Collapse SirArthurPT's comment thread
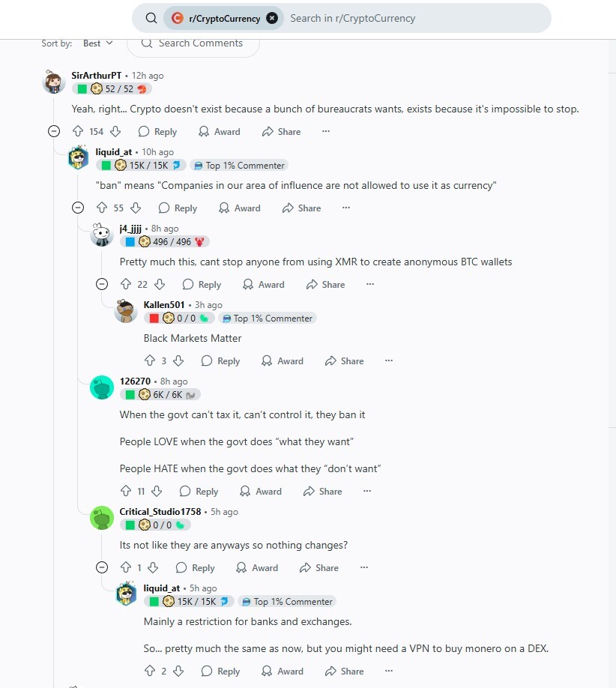The width and height of the screenshot is (616, 688). (x=54, y=131)
